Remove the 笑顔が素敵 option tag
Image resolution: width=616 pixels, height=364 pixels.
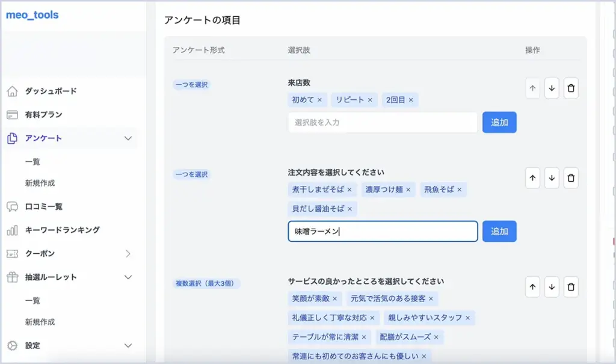(x=335, y=298)
